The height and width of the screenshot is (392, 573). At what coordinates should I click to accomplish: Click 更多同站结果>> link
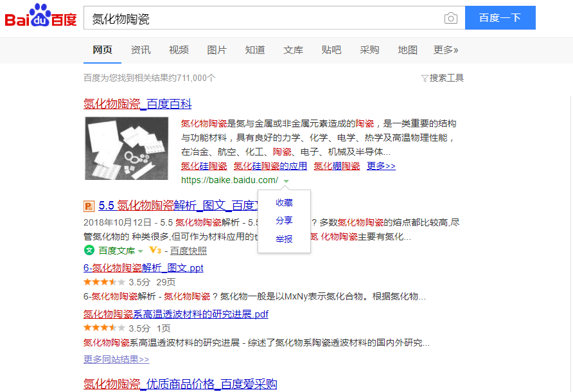(x=116, y=359)
